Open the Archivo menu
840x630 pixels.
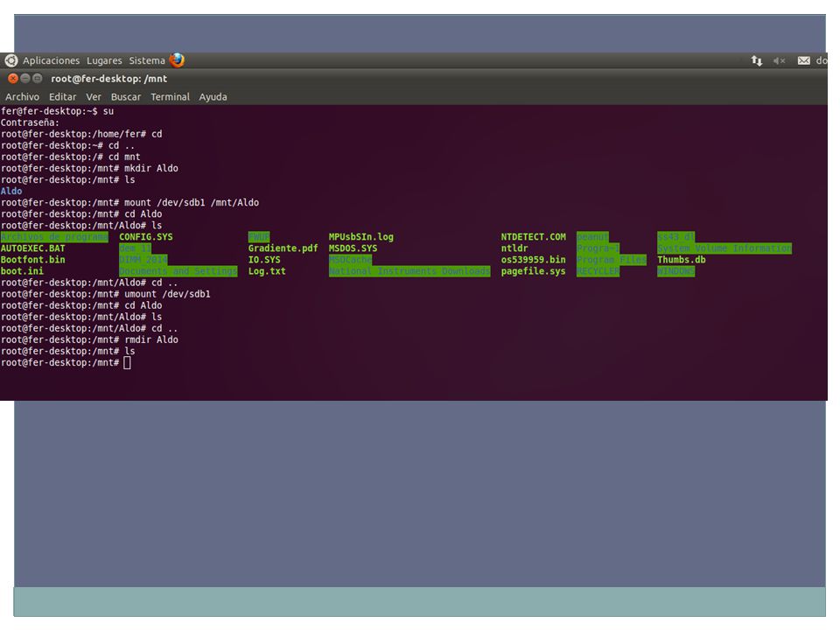22,97
